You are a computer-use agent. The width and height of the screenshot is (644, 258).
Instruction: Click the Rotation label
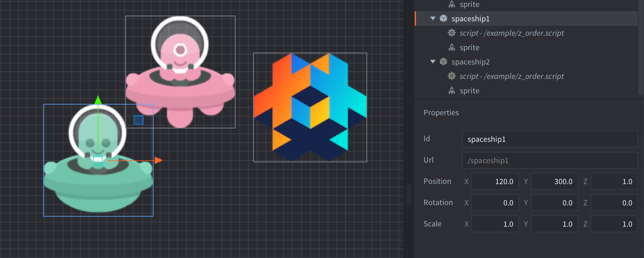438,203
